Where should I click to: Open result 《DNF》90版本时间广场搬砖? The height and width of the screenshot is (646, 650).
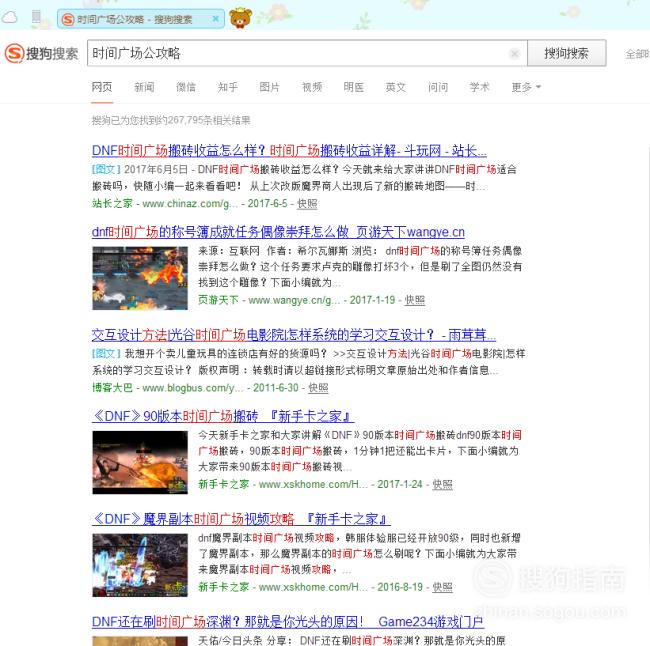tap(223, 416)
